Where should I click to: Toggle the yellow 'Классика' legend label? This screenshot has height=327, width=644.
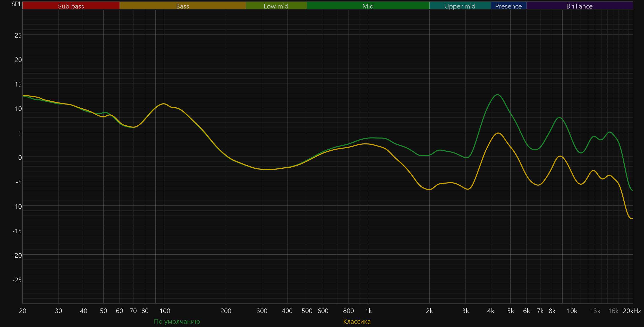tap(357, 321)
